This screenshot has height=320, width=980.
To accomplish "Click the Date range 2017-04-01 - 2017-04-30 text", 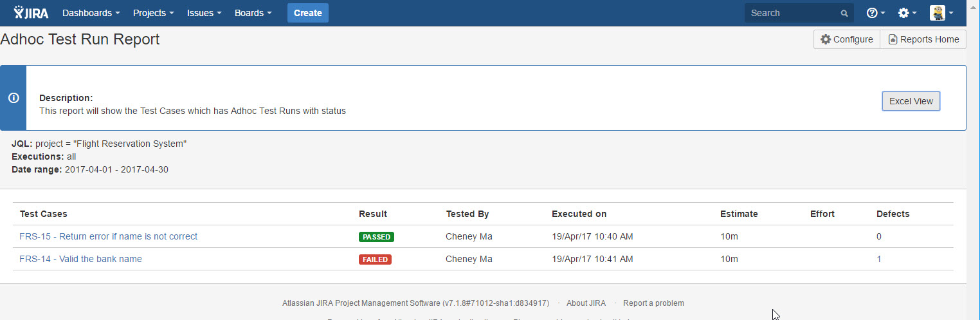I will [x=90, y=169].
